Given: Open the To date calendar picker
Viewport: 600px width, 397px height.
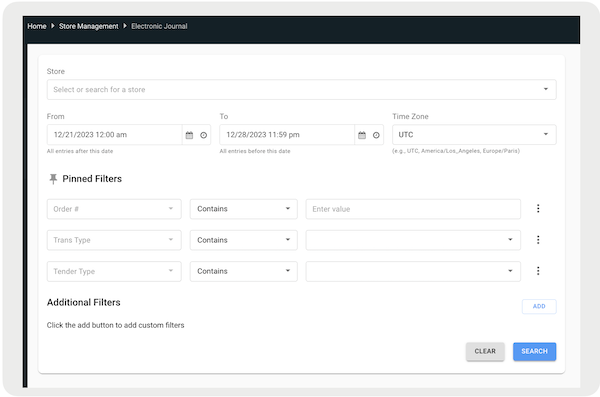Looking at the screenshot, I should point(362,135).
